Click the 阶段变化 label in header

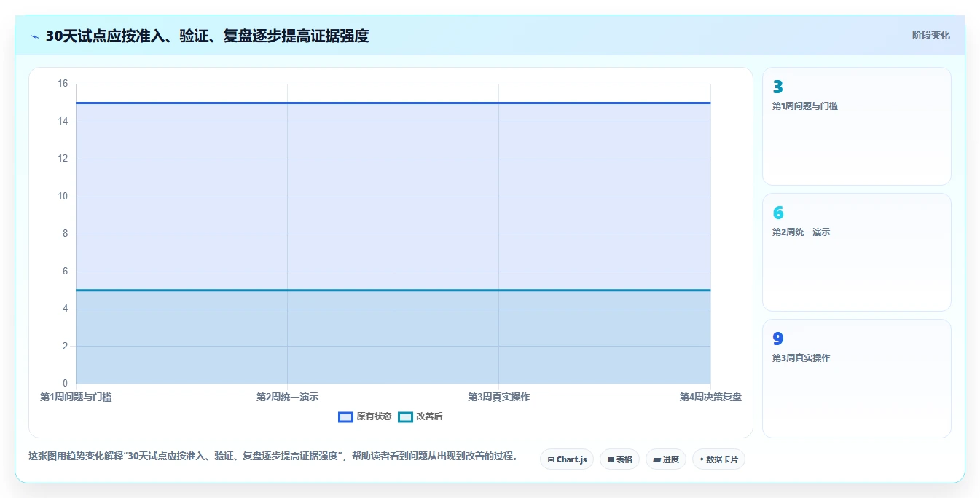click(930, 35)
